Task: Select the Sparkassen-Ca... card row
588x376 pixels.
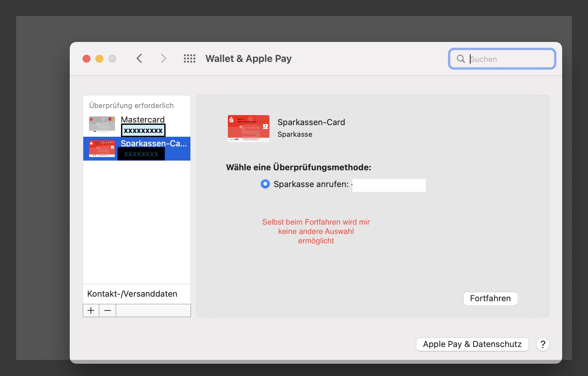Action: pos(137,149)
